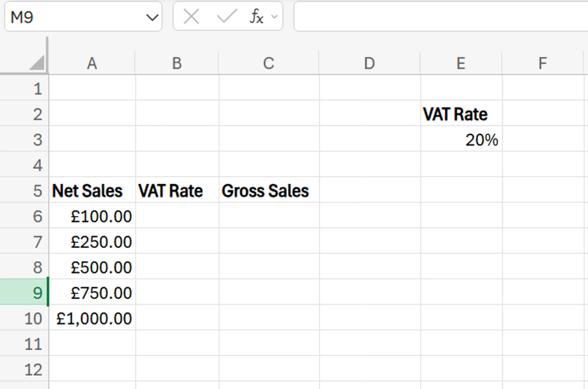Select the Net Sales header cell
588x389 pixels.
[x=92, y=191]
